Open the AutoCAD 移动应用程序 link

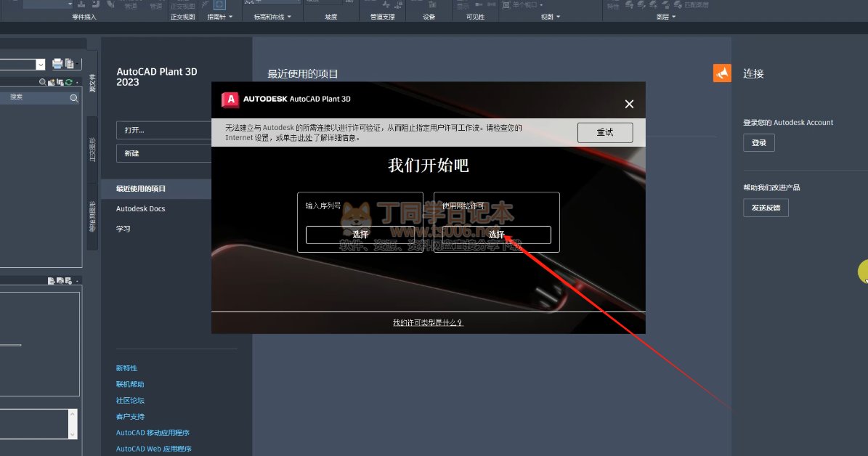click(x=153, y=433)
